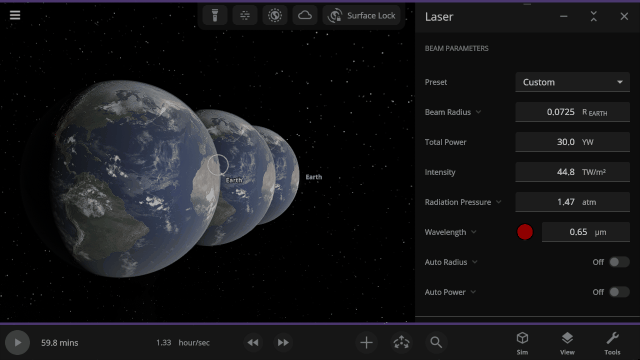This screenshot has width=640, height=360.
Task: Expand the Radiation Pressure chevron
Action: point(498,202)
